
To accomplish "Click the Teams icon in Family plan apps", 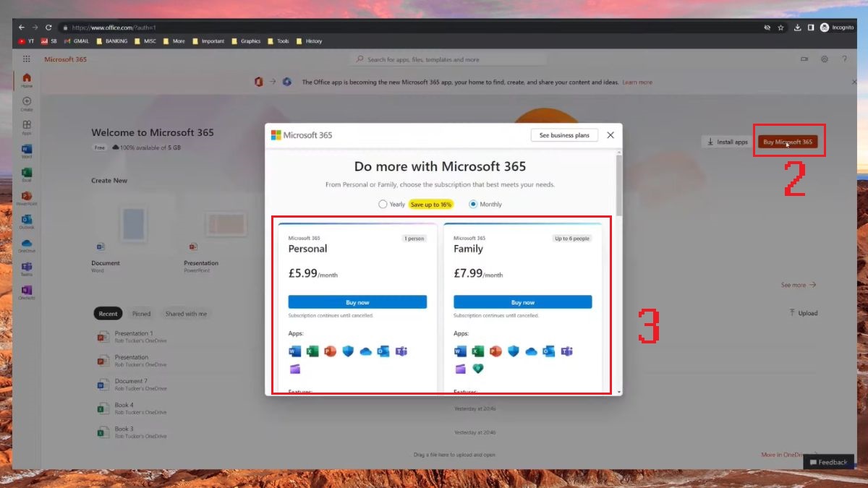I will (x=566, y=351).
